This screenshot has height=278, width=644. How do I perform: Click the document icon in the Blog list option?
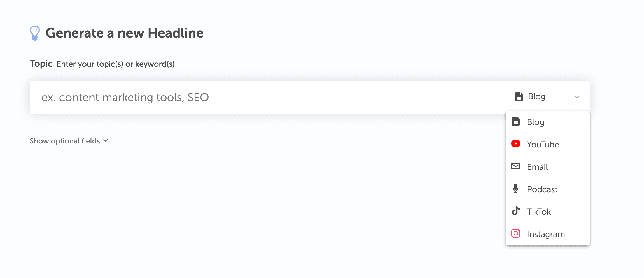516,121
